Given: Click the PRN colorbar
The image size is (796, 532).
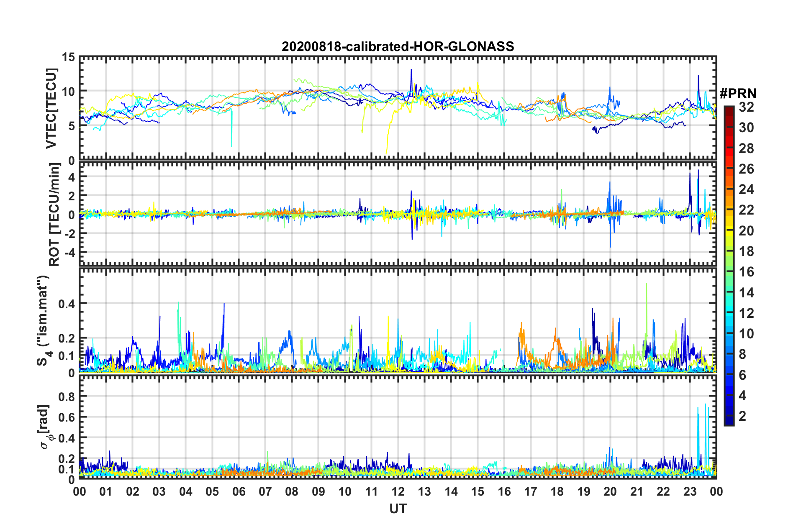Looking at the screenshot, I should [x=729, y=266].
